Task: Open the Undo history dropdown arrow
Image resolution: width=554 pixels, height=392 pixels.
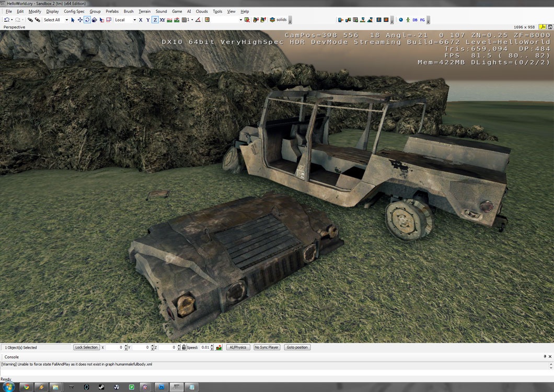Action: coord(11,20)
